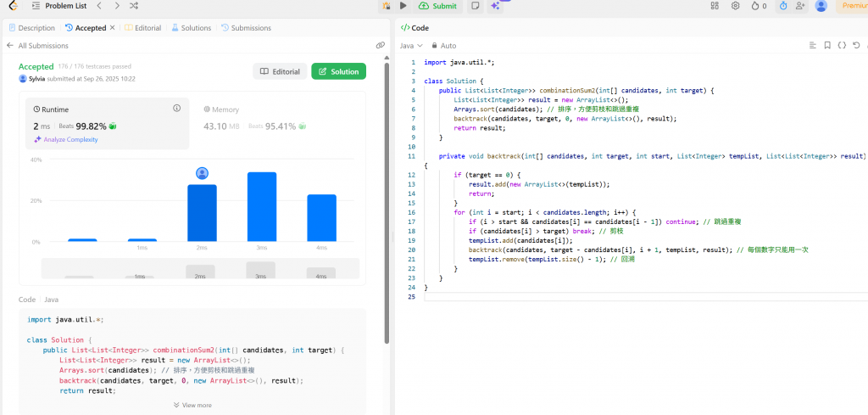Click the 3ms bar in runtime chart
Image resolution: width=868 pixels, height=415 pixels.
pyautogui.click(x=262, y=207)
